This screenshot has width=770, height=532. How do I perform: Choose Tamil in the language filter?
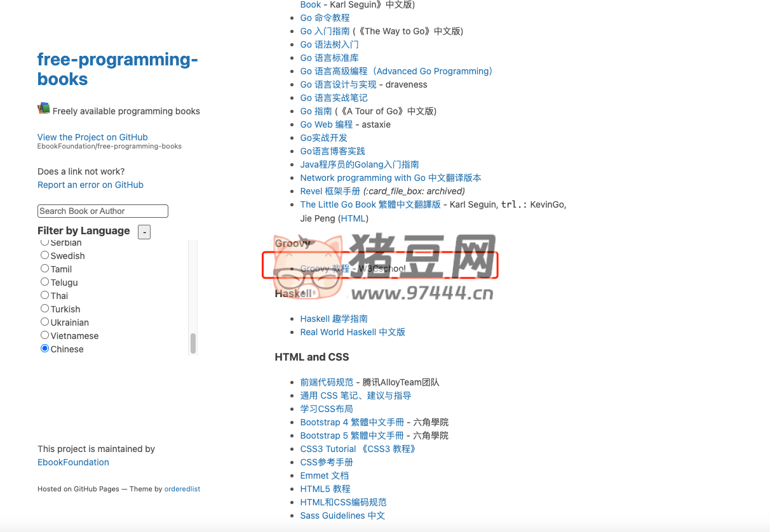click(x=44, y=269)
